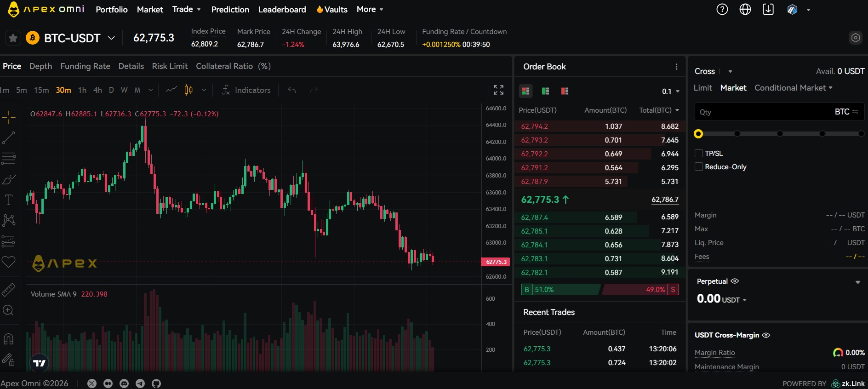Switch to the Funding Rate tab

(85, 66)
